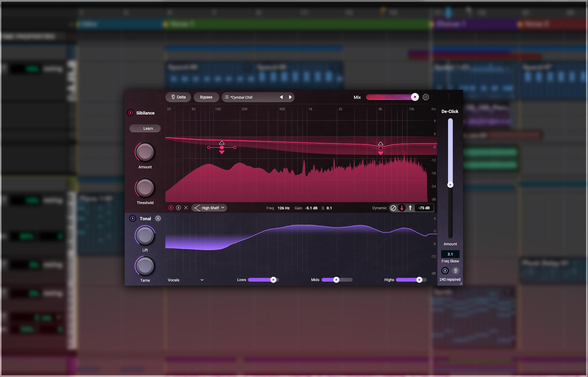Open the Vocals profile dropdown
588x377 pixels.
point(186,280)
